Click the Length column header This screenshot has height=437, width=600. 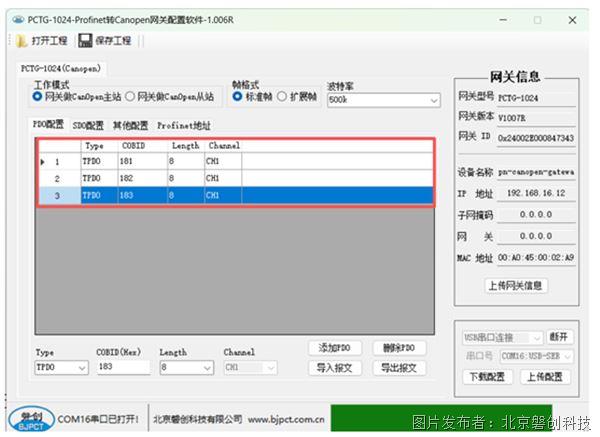(x=186, y=146)
